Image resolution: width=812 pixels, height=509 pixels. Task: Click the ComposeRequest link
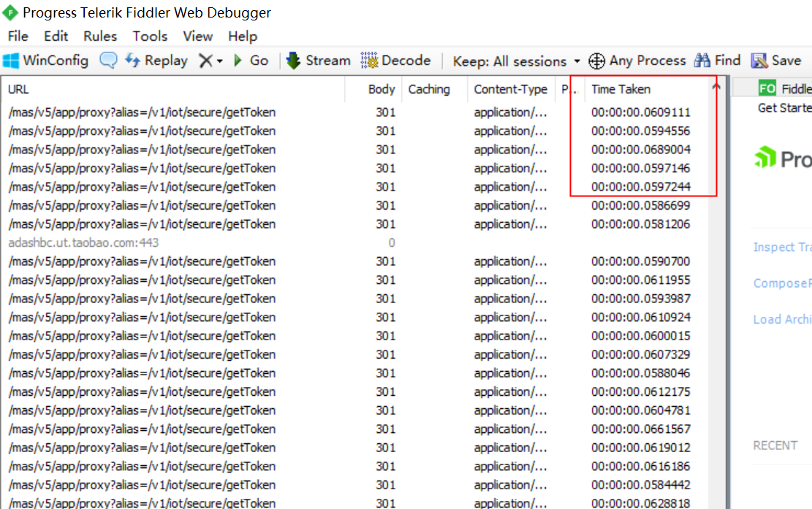(x=783, y=283)
